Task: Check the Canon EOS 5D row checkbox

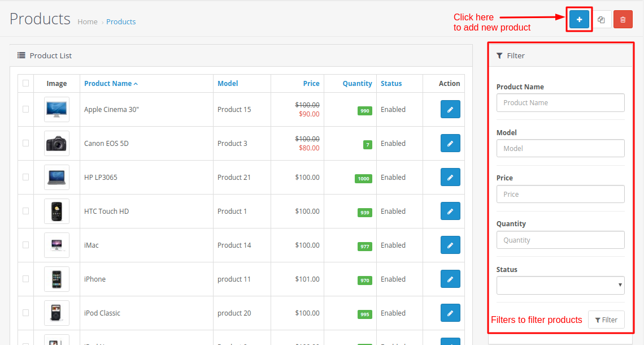Action: (26, 143)
